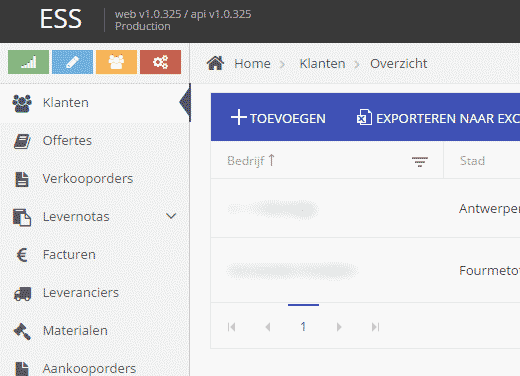Open Leveranciers in the sidebar menu
520x376 pixels.
tap(95, 293)
